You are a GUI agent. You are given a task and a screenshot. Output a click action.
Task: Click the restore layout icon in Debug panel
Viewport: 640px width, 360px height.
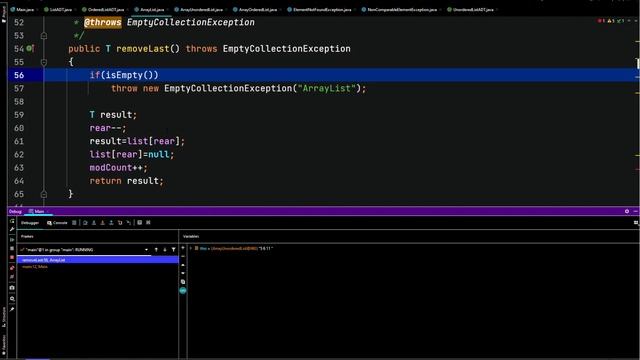(636, 222)
